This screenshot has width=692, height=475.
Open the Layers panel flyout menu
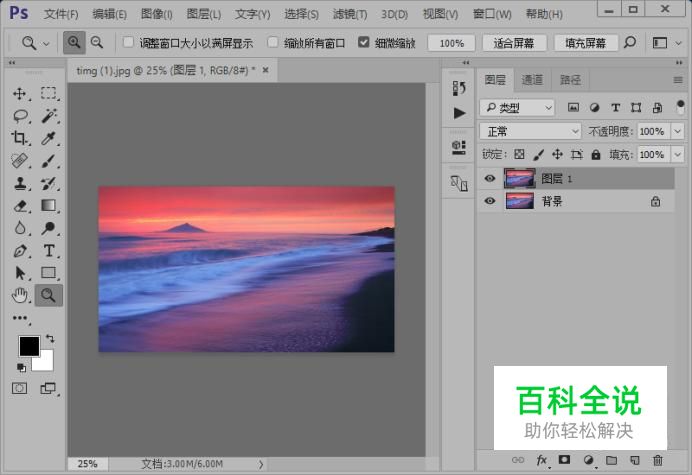tap(678, 80)
